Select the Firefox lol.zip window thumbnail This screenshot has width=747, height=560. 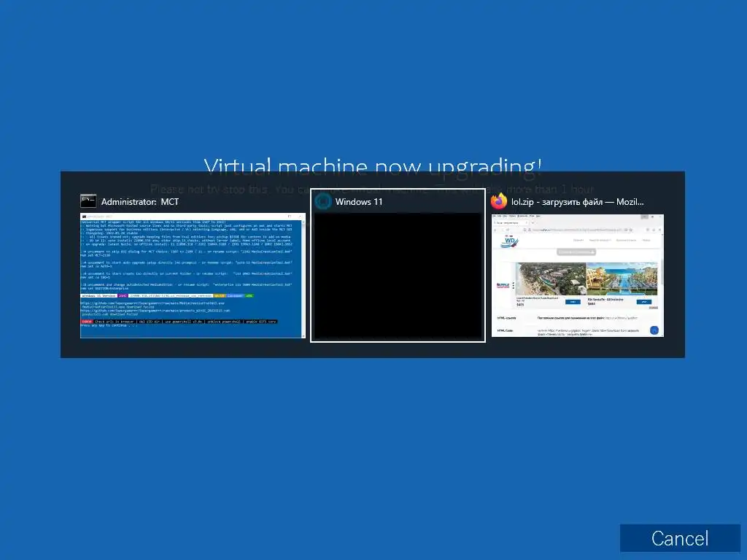(578, 275)
